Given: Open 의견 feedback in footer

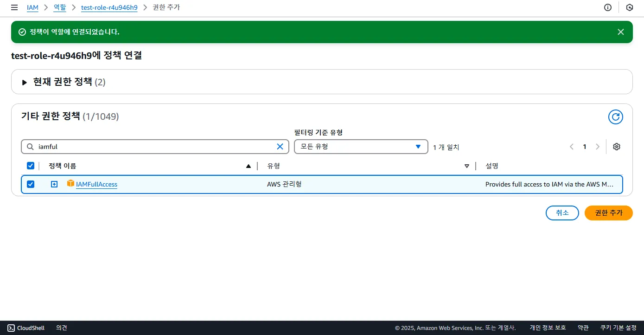Looking at the screenshot, I should [62, 328].
